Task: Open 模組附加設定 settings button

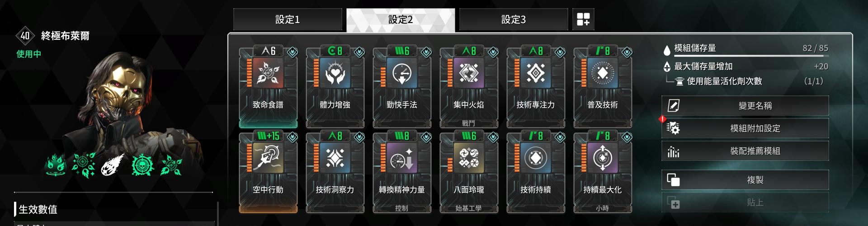Action: point(745,128)
